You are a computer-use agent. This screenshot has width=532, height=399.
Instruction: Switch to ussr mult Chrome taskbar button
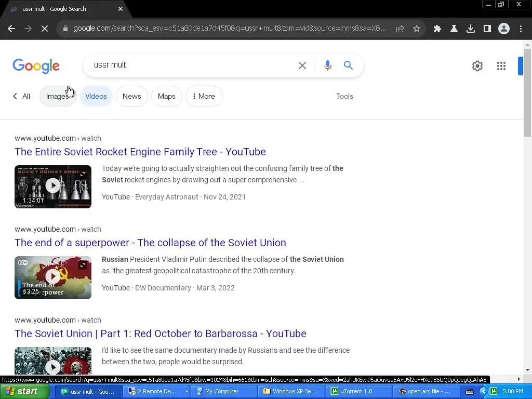(x=88, y=392)
